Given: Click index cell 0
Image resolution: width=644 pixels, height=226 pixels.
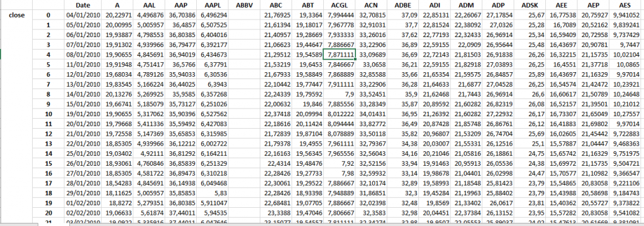Looking at the screenshot, I should coord(48,15).
